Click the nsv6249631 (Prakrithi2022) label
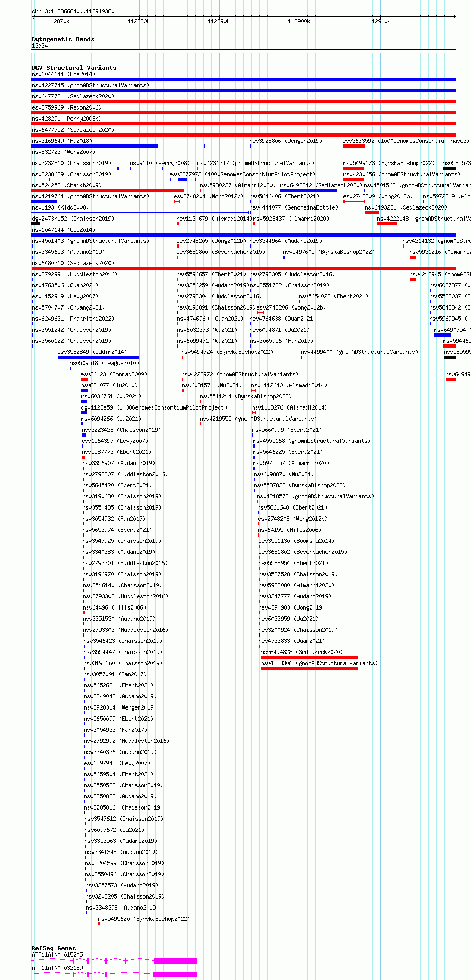 73,319
